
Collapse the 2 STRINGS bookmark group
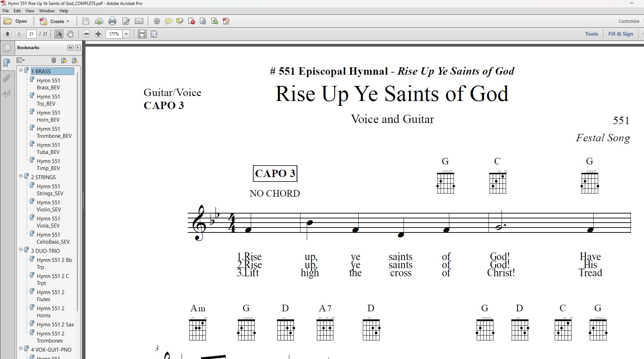coord(21,176)
